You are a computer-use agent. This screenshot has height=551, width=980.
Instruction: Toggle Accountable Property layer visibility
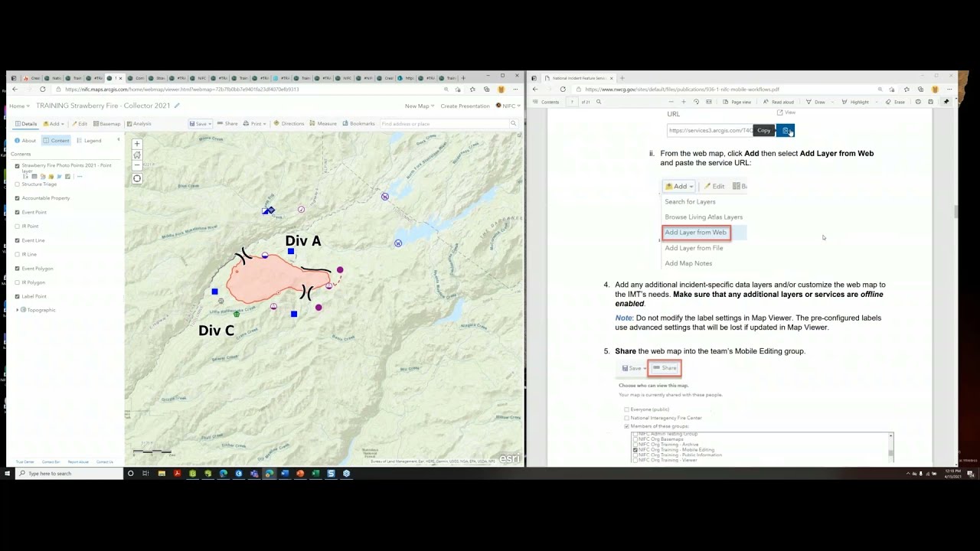point(18,198)
